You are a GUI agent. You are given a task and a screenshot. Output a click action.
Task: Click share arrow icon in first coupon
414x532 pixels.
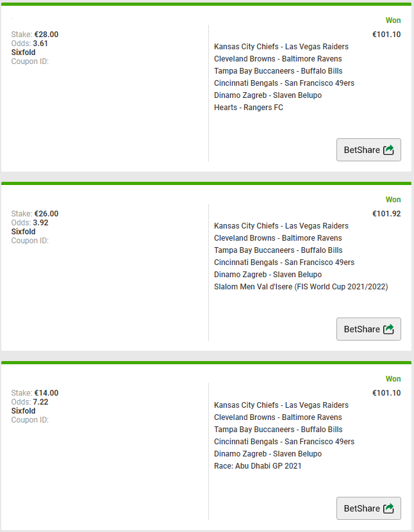pyautogui.click(x=388, y=150)
